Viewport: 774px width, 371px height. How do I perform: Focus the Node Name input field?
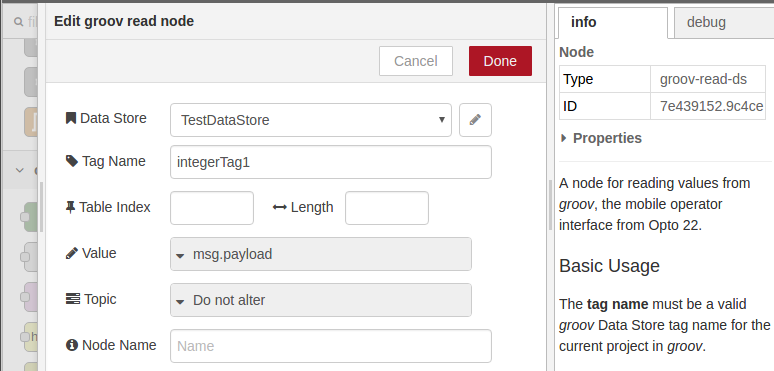pos(331,346)
